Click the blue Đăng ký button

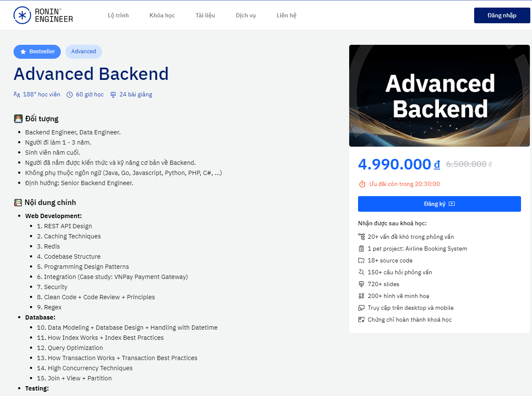tap(439, 204)
